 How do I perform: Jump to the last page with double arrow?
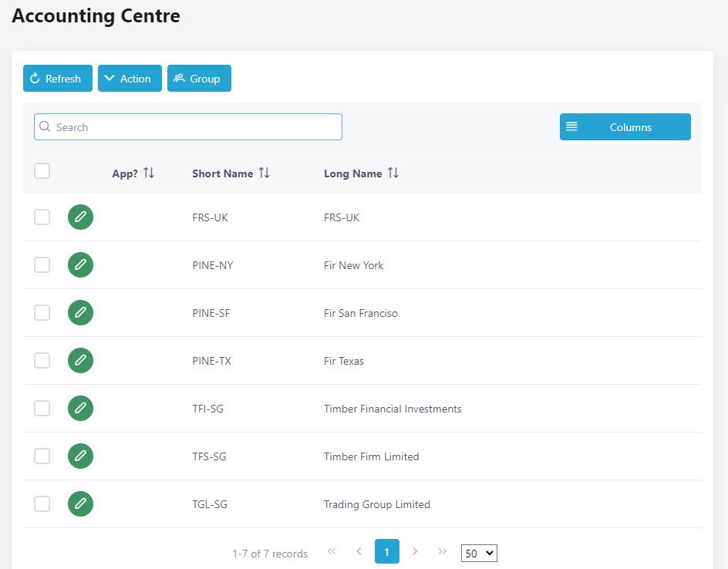point(442,551)
